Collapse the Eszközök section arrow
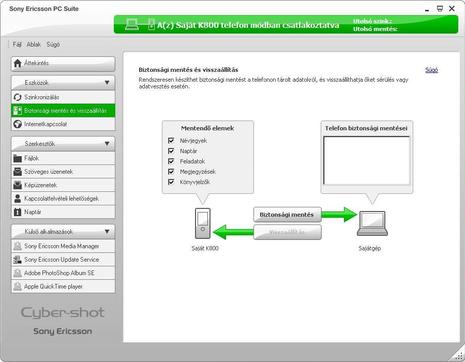This screenshot has width=465, height=362. [x=107, y=82]
